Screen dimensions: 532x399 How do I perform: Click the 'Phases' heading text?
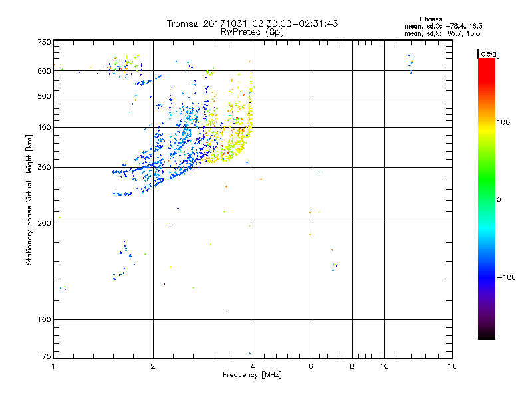pos(430,19)
